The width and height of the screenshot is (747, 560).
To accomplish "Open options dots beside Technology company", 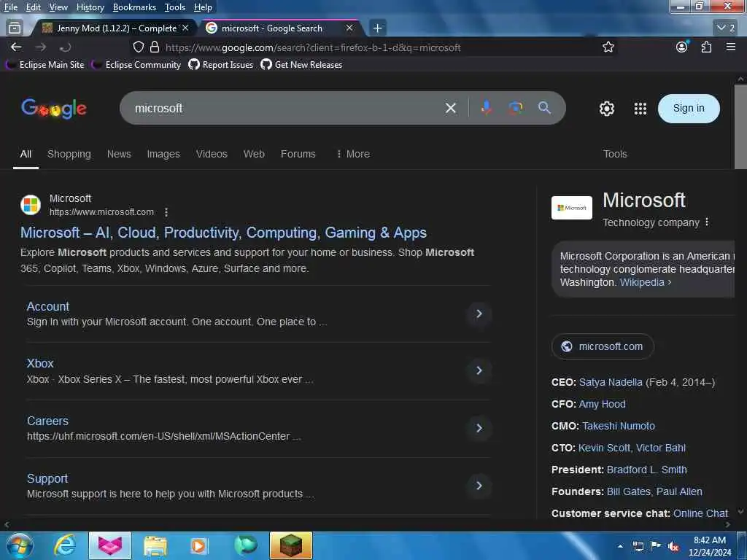I will 707,222.
